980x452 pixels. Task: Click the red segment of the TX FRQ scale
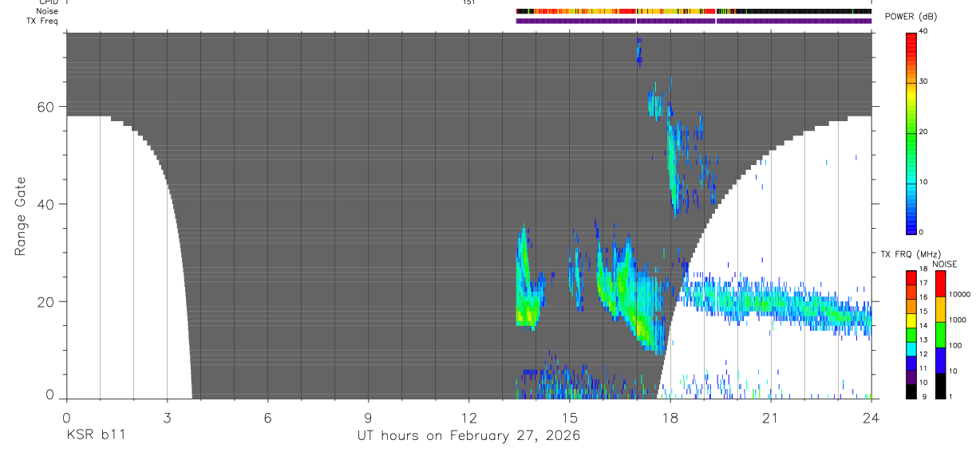910,277
